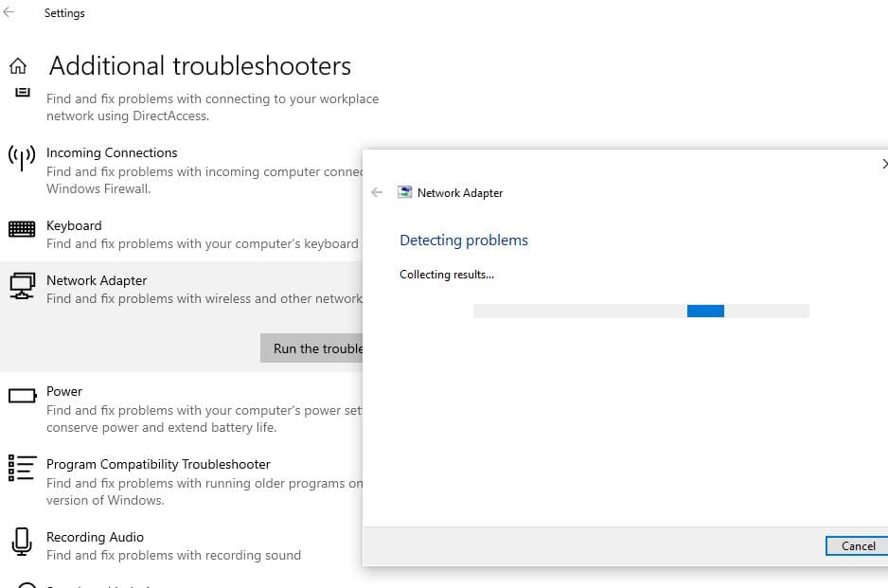This screenshot has height=588, width=888.
Task: Select the Incoming Connections list entry
Action: pyautogui.click(x=112, y=152)
